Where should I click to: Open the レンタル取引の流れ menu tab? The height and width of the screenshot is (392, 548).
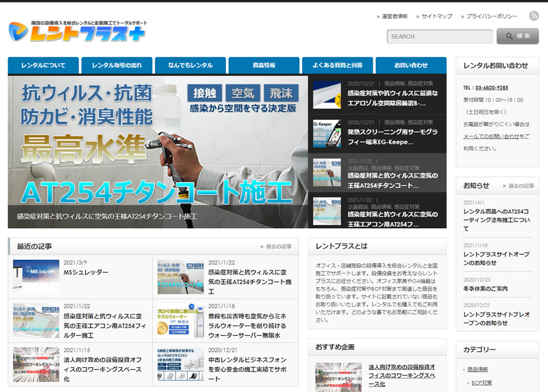(117, 65)
